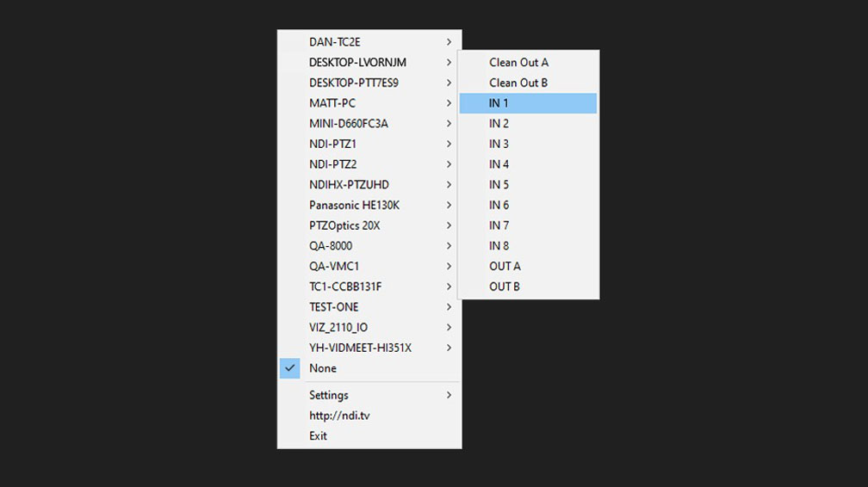
Task: Choose Clean Out B source
Action: (518, 83)
